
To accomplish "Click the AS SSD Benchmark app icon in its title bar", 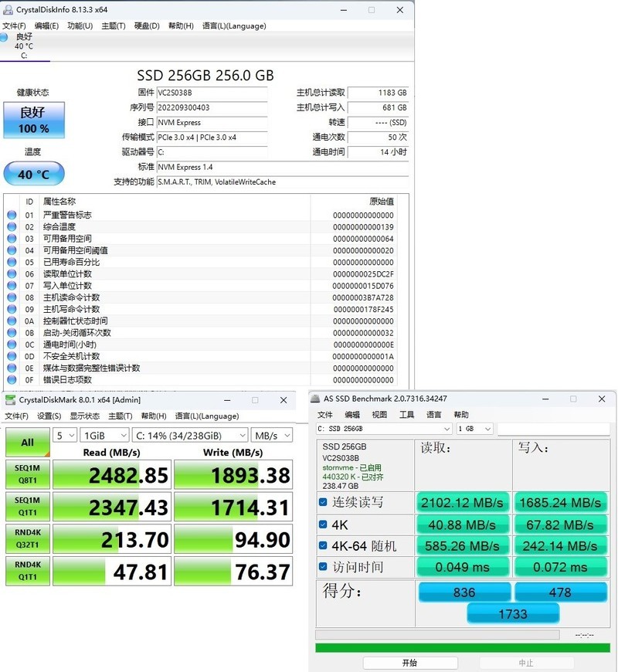I will [x=317, y=399].
